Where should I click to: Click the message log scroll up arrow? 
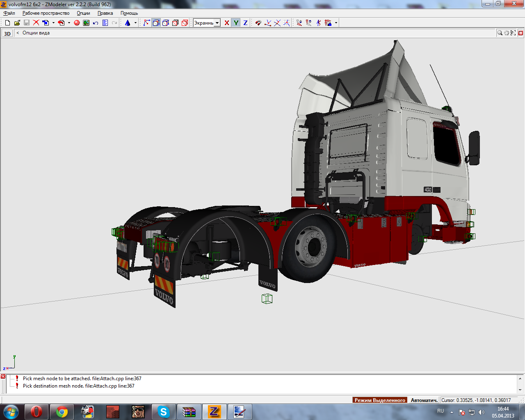point(520,379)
